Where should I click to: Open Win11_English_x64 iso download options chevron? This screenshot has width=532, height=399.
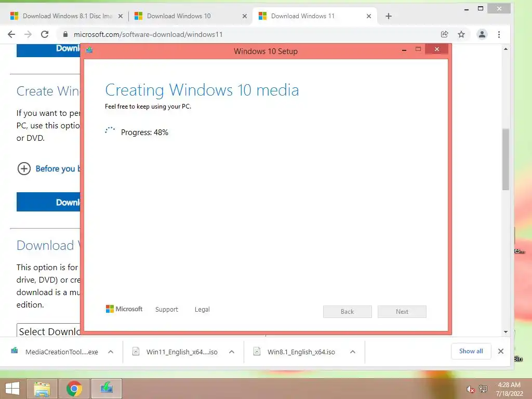[232, 352]
